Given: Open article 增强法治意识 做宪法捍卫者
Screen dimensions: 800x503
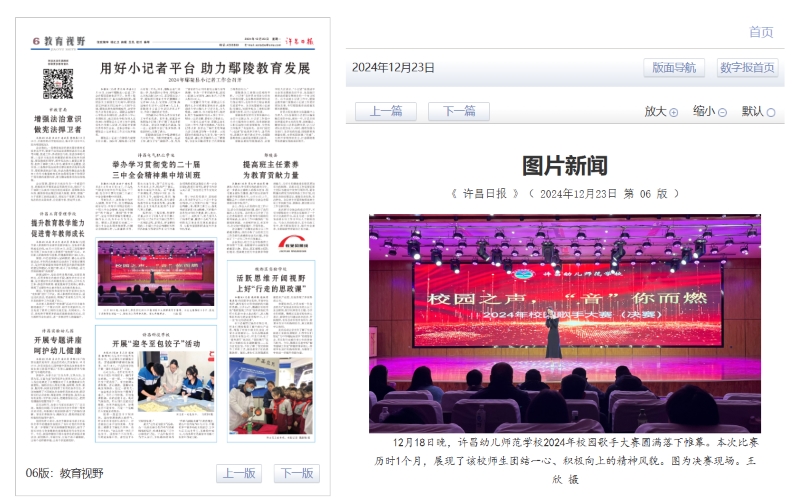Looking at the screenshot, I should pyautogui.click(x=58, y=123).
